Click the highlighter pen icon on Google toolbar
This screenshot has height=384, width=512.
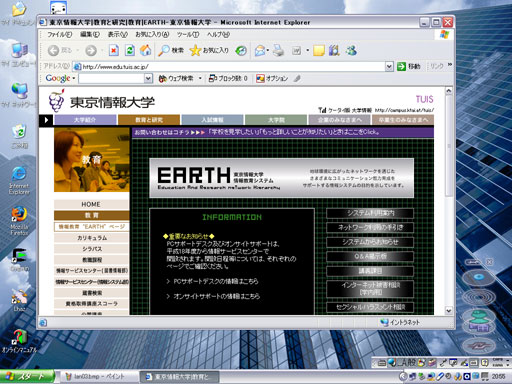pyautogui.click(x=297, y=78)
